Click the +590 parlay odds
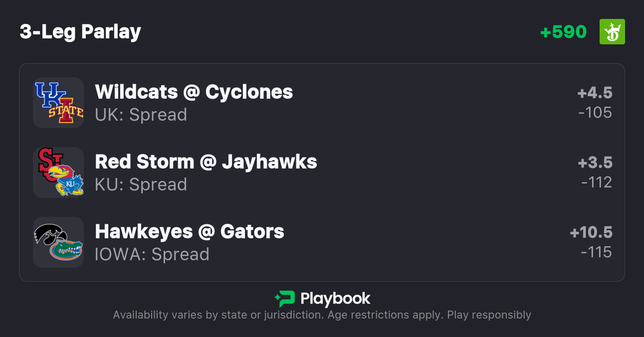 pyautogui.click(x=563, y=32)
